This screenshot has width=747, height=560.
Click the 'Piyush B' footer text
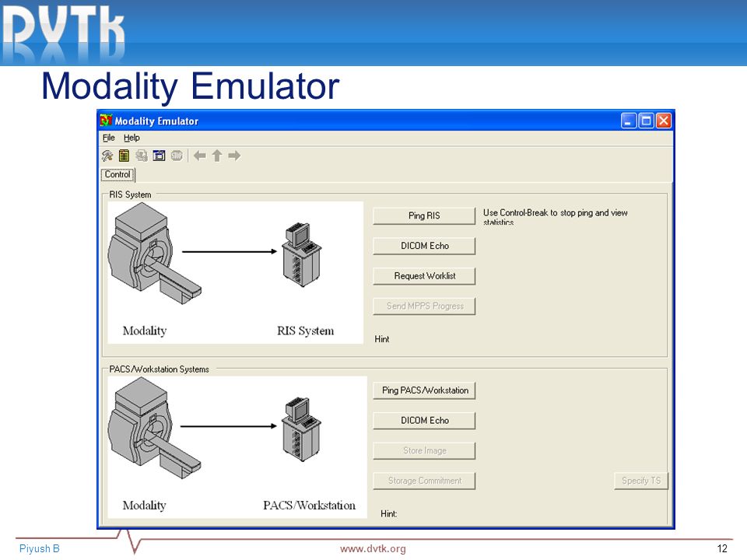tap(40, 548)
